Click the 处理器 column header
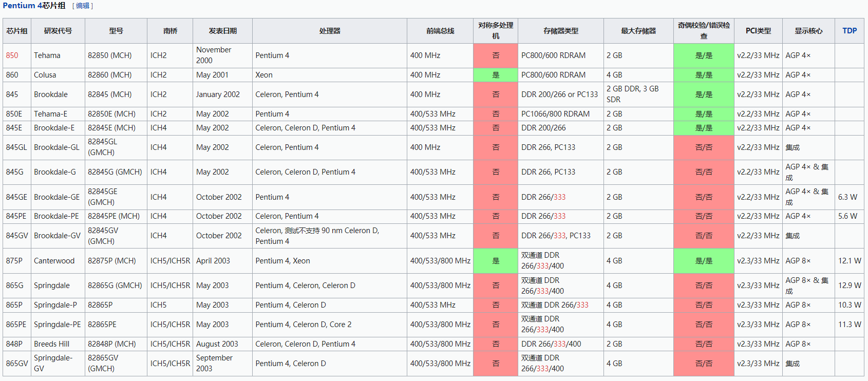Image resolution: width=868 pixels, height=381 pixels. pyautogui.click(x=330, y=31)
